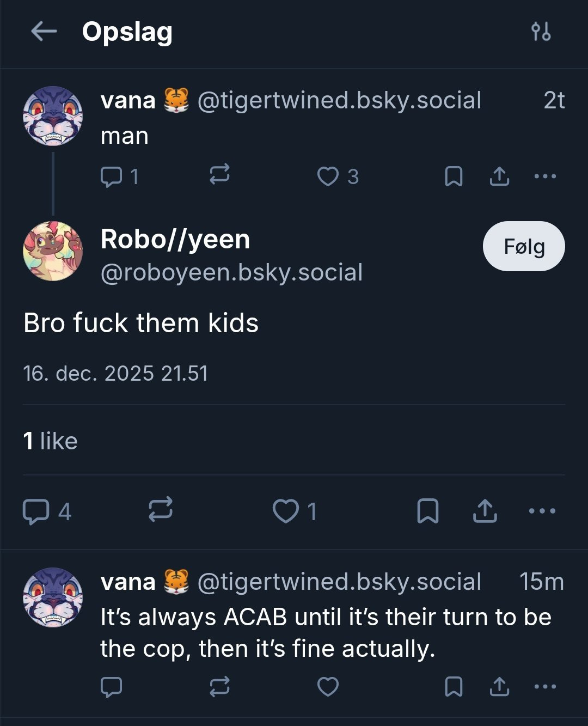The image size is (588, 726).
Task: Like vana's ACAB reply
Action: coord(328,687)
